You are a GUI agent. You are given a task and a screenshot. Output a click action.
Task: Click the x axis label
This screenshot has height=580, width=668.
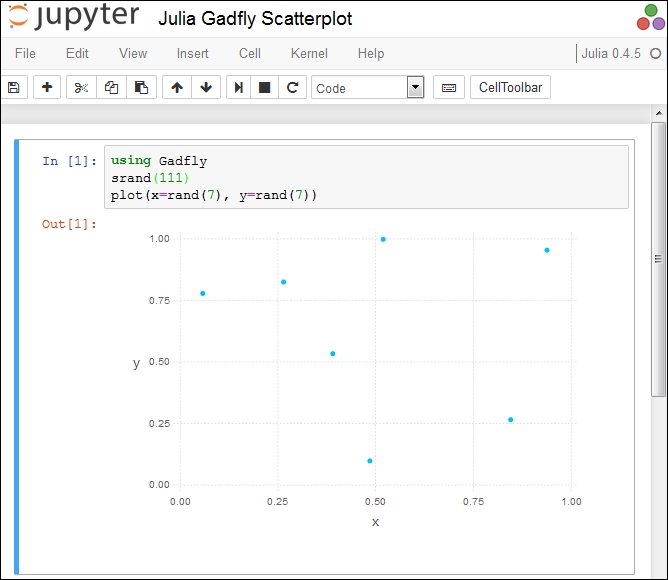pos(375,522)
